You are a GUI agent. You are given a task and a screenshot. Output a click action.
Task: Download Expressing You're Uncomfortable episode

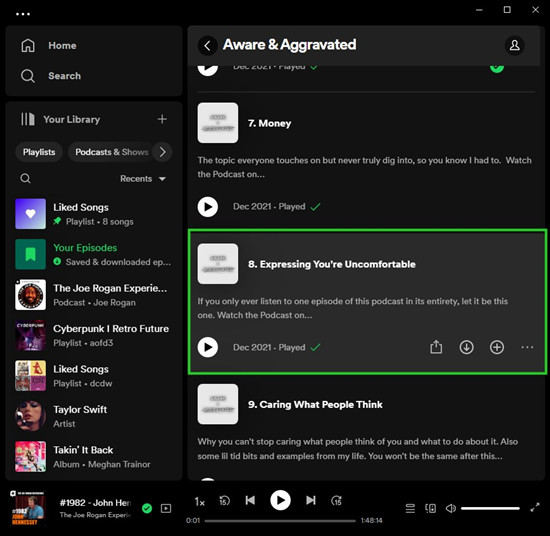tap(467, 347)
